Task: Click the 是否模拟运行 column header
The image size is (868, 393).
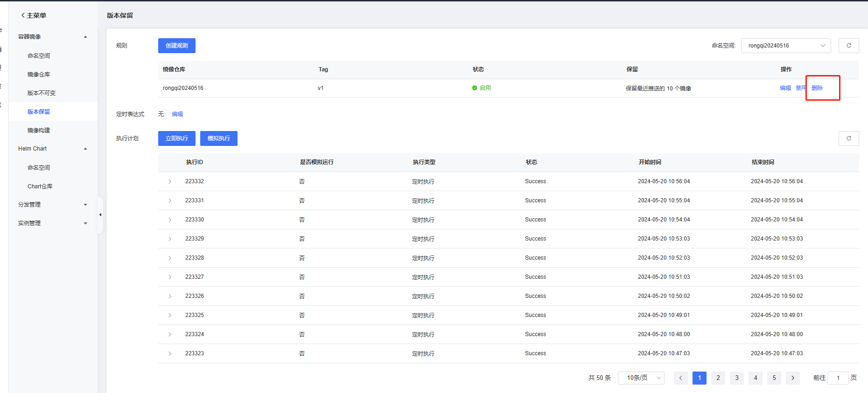Action: tap(316, 162)
